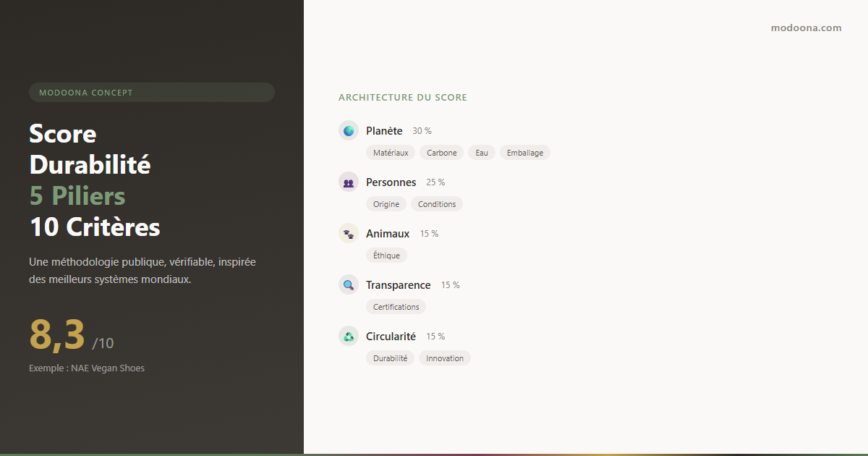Click the MODOONA CONCEPT badge
This screenshot has width=868, height=456.
tap(152, 93)
